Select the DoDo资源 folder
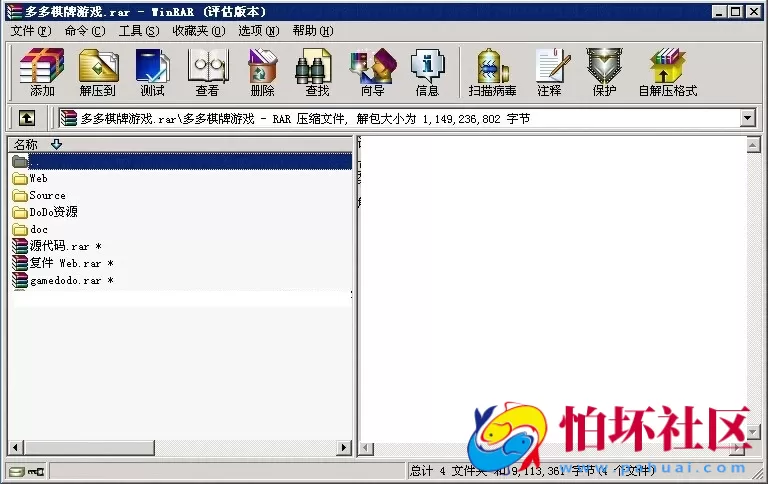 coord(53,212)
